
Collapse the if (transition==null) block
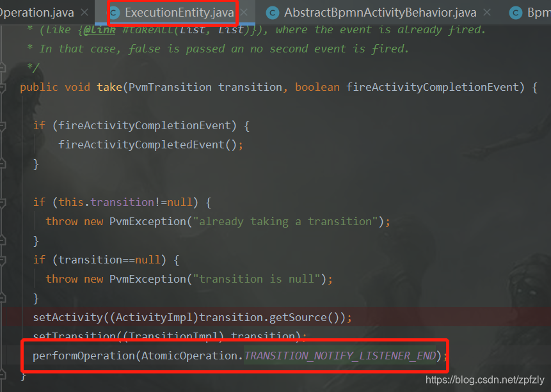(x=3, y=260)
